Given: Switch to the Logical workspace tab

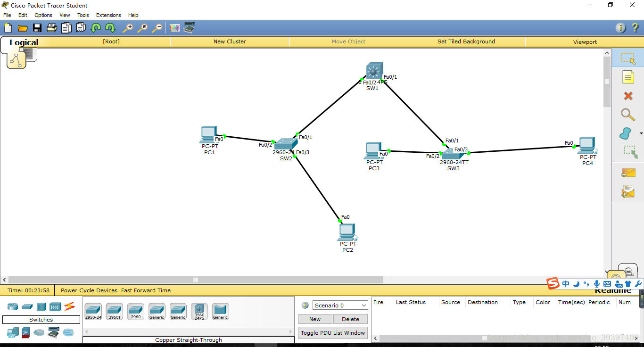Looking at the screenshot, I should coord(24,42).
